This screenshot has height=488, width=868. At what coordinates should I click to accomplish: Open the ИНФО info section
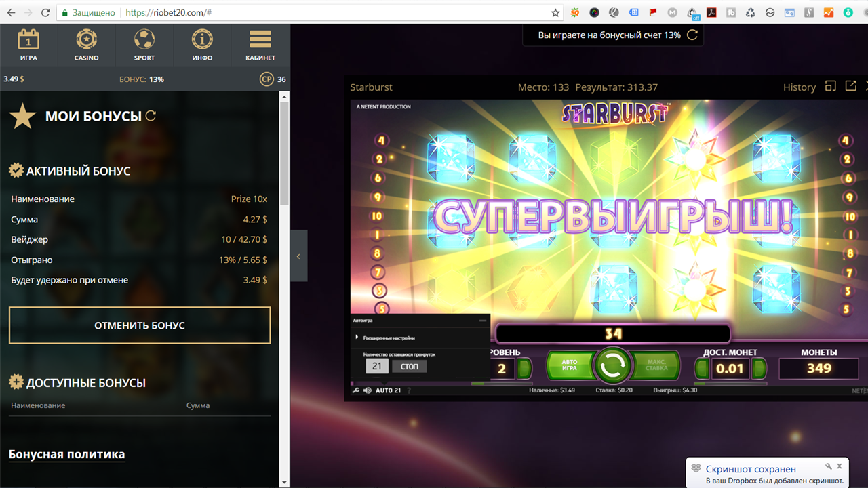point(202,45)
